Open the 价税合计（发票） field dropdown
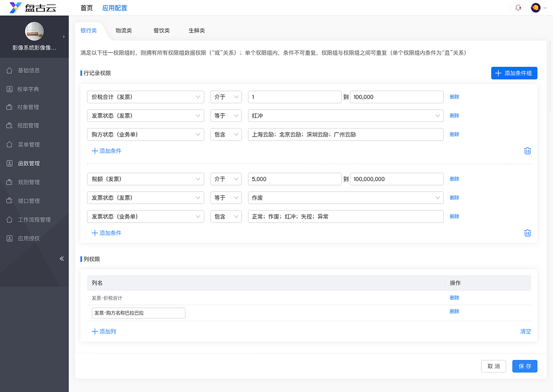 click(146, 97)
